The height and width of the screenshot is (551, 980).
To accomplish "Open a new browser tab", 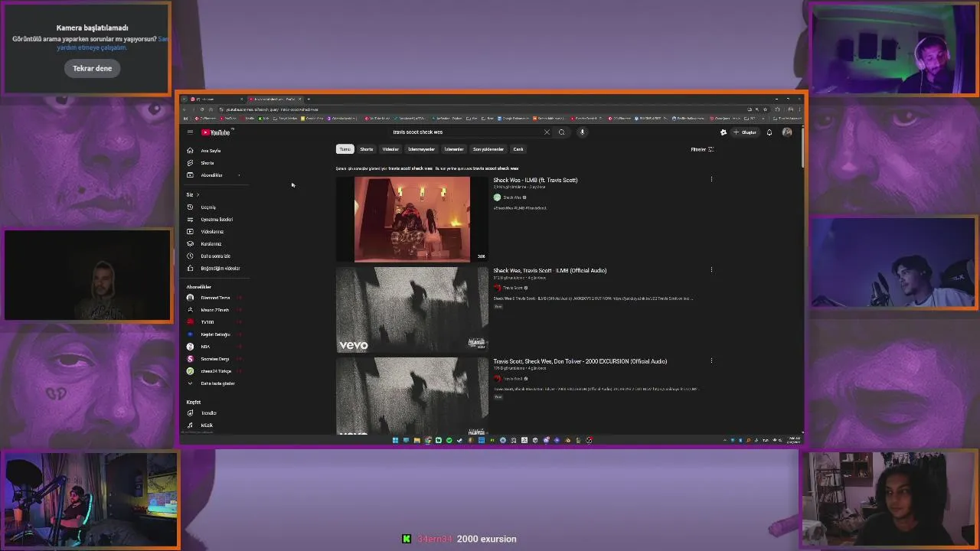I will [x=308, y=99].
